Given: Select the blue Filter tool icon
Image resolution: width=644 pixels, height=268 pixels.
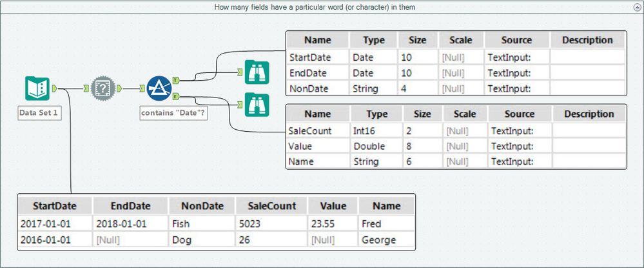Looking at the screenshot, I should point(159,88).
